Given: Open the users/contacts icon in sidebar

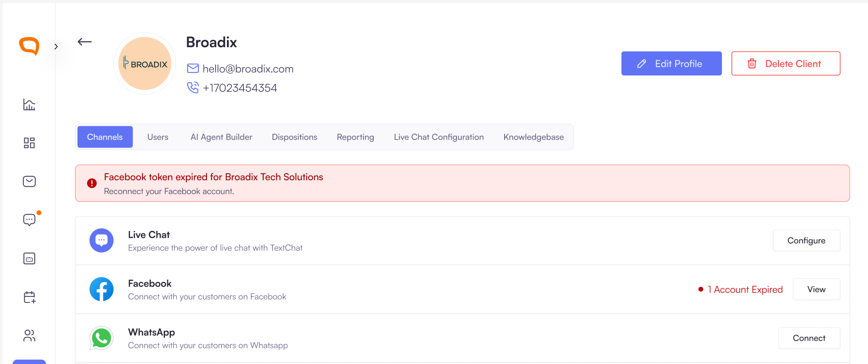Looking at the screenshot, I should tap(29, 335).
